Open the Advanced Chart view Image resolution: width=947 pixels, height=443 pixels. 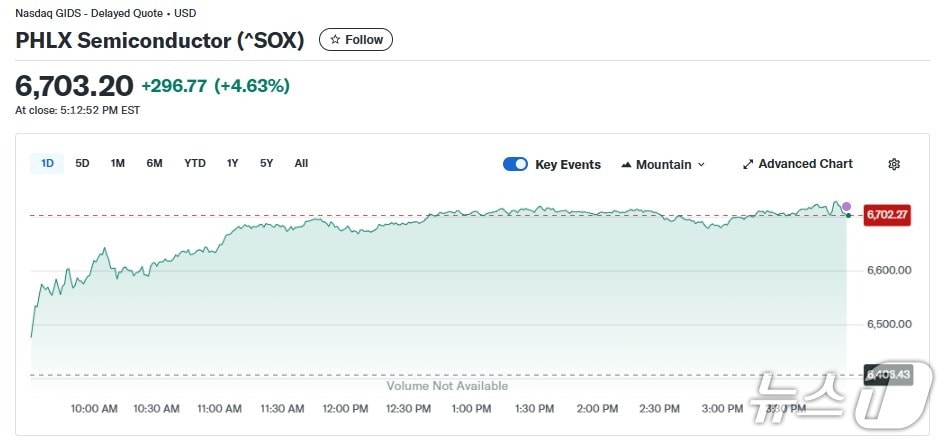pyautogui.click(x=805, y=164)
